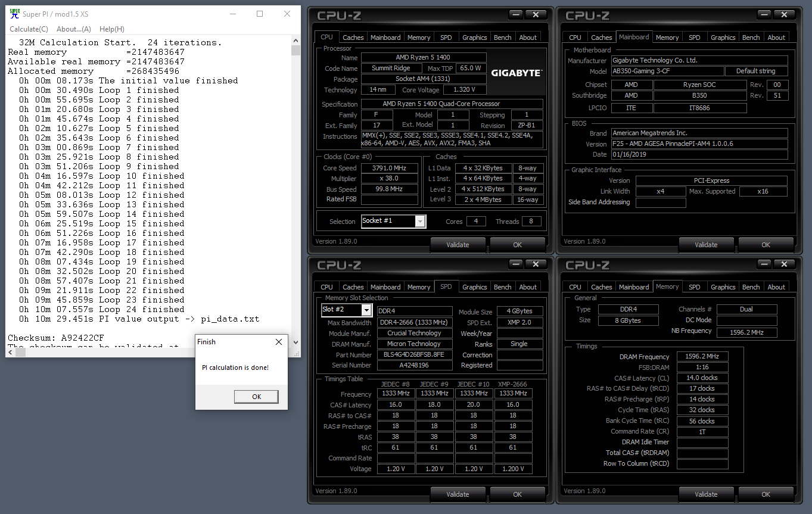The height and width of the screenshot is (514, 812).
Task: Minimize the CPU-Z Memory window
Action: click(x=765, y=264)
